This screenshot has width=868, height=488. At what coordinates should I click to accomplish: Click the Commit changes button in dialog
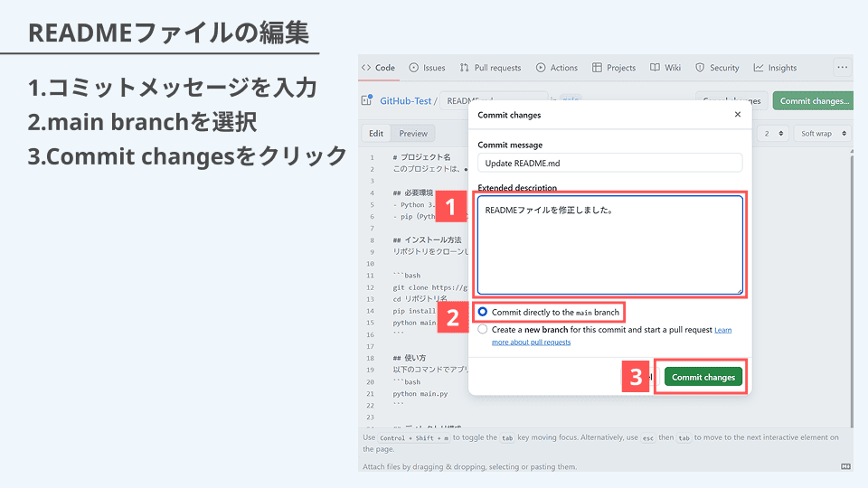coord(703,377)
